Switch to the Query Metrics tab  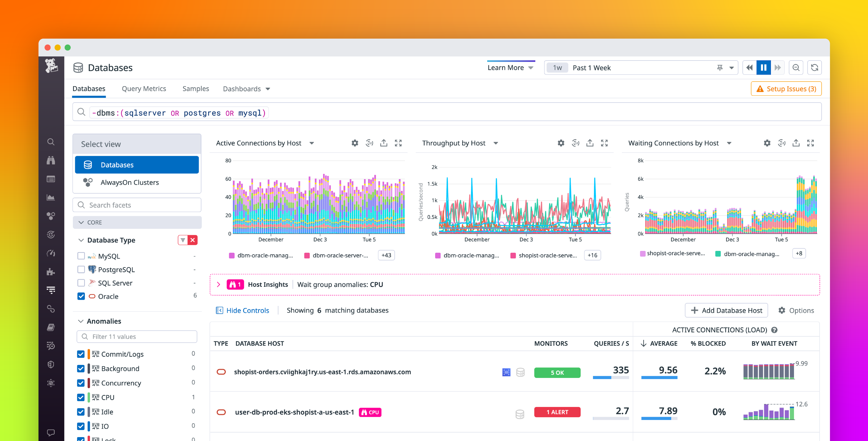click(144, 89)
